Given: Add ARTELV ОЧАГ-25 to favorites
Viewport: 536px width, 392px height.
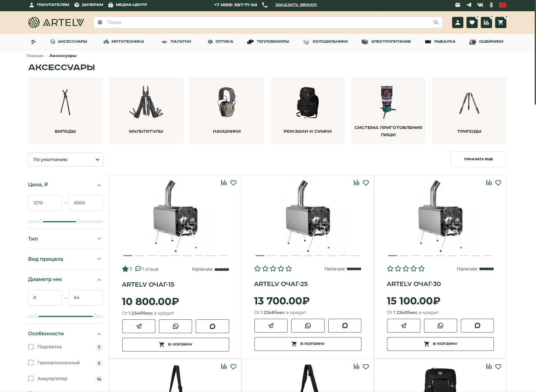Looking at the screenshot, I should (x=366, y=183).
